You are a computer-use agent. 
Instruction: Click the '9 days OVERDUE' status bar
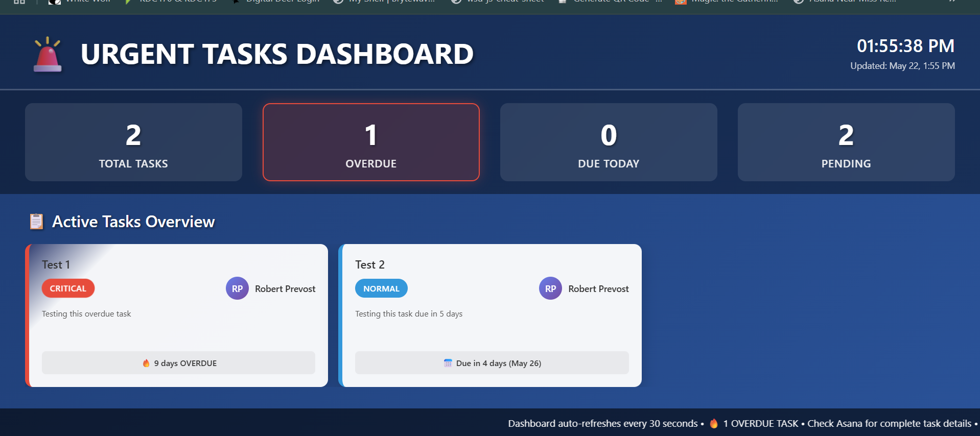tap(178, 362)
